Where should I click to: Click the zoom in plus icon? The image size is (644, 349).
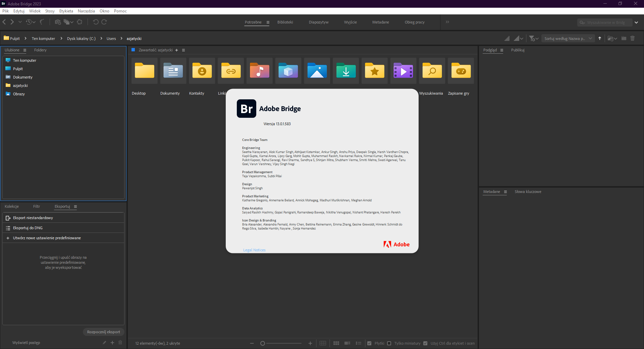(x=310, y=343)
